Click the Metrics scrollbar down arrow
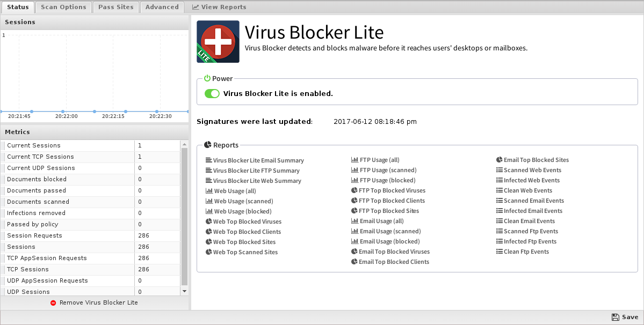 184,291
